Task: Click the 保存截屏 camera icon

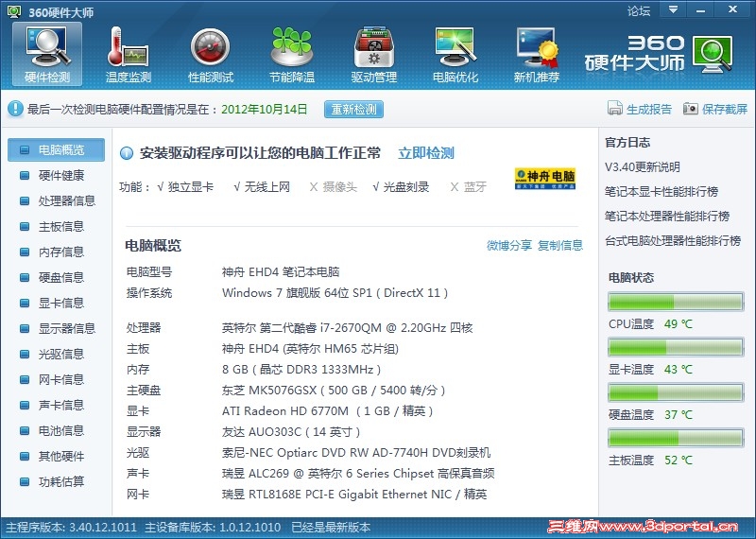Action: [x=691, y=108]
